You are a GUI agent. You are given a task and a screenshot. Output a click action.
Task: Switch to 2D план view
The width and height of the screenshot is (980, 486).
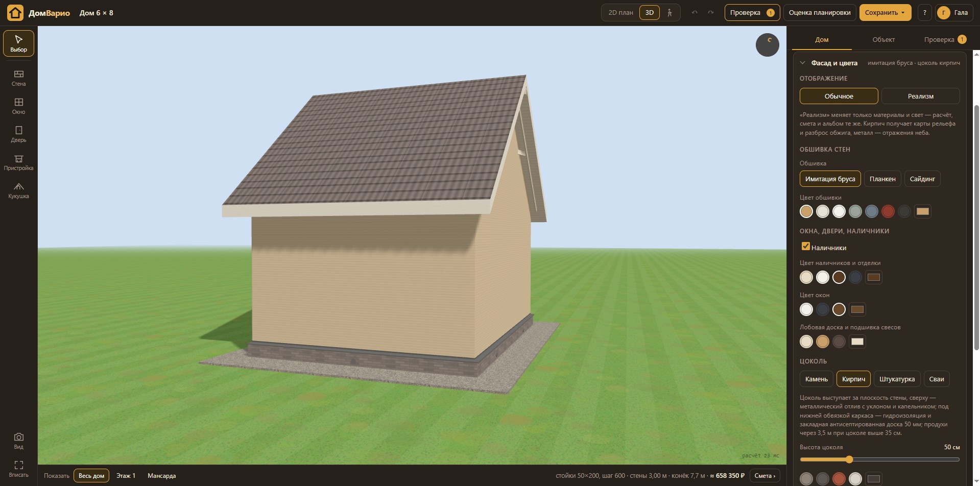coord(620,13)
